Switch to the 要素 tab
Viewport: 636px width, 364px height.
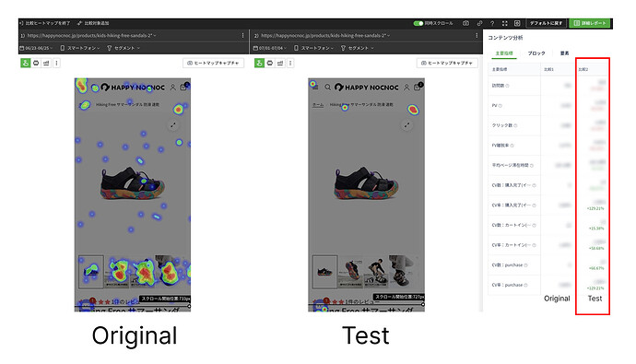(x=565, y=53)
